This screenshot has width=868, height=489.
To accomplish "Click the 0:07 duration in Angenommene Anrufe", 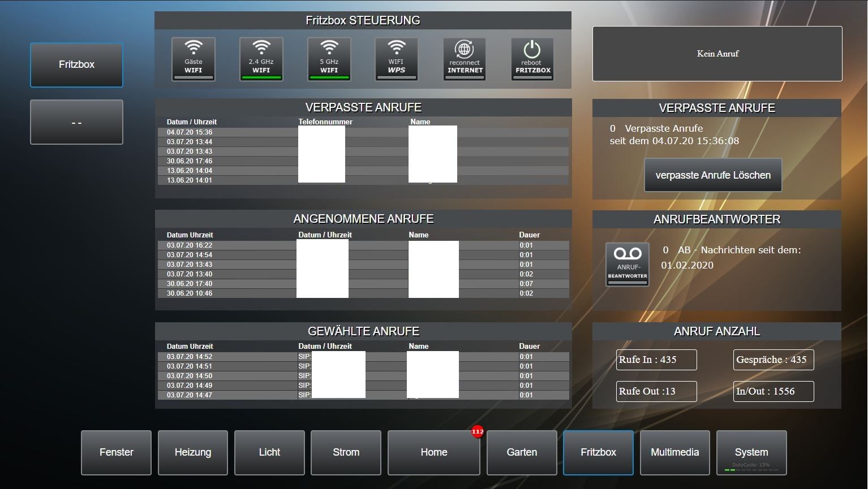I will coord(526,284).
